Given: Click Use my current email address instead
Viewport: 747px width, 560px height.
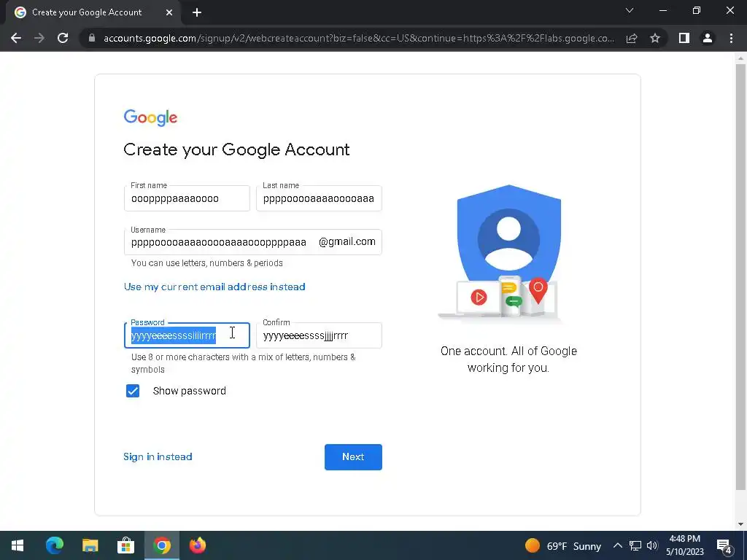Looking at the screenshot, I should 214,287.
